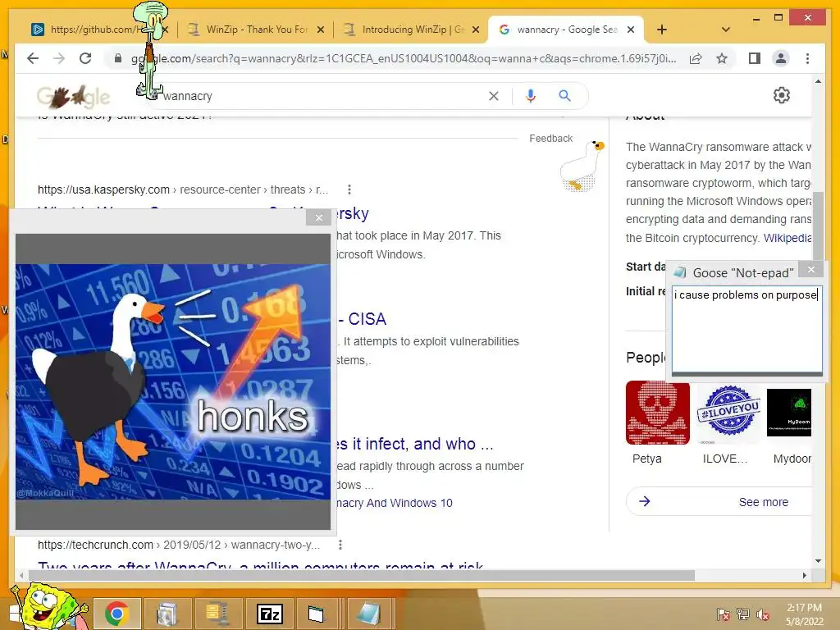840x630 pixels.
Task: Open WinZip from the taskbar
Action: pyautogui.click(x=217, y=614)
